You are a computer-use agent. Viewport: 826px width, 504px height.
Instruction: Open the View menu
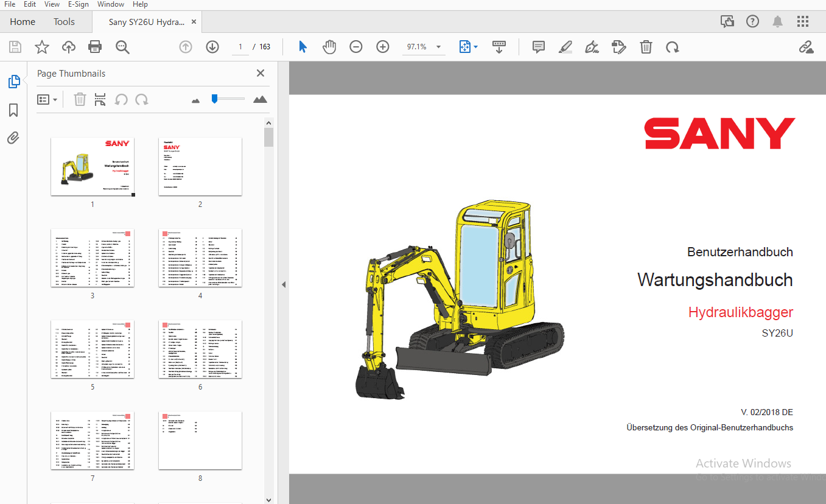52,4
